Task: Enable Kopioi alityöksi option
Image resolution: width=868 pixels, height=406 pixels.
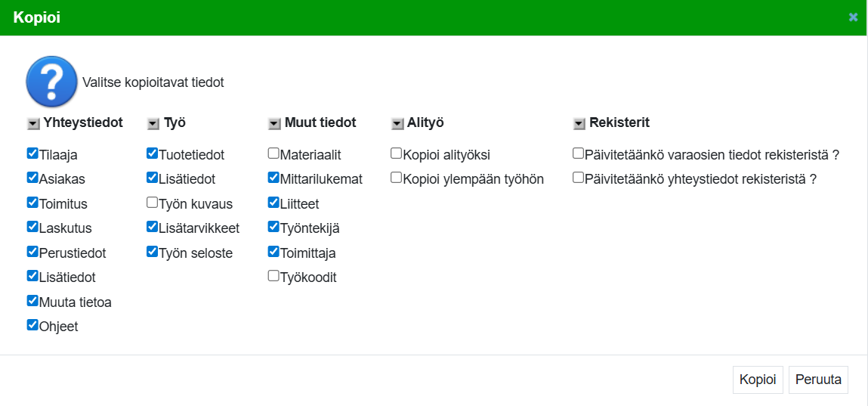Action: 396,153
